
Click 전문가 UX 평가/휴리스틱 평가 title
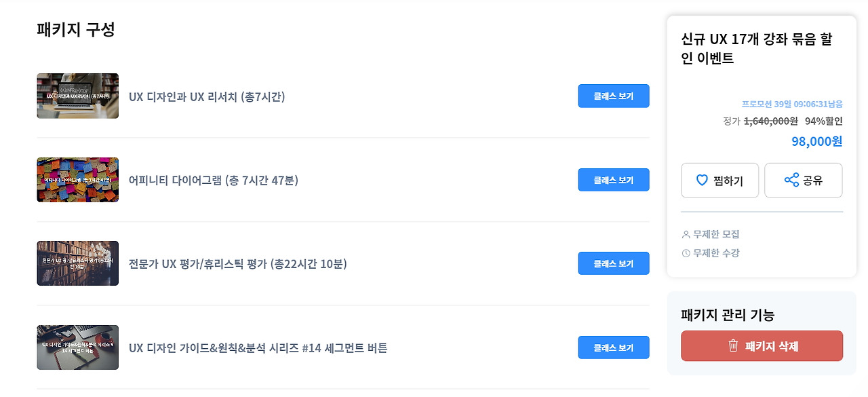(238, 264)
